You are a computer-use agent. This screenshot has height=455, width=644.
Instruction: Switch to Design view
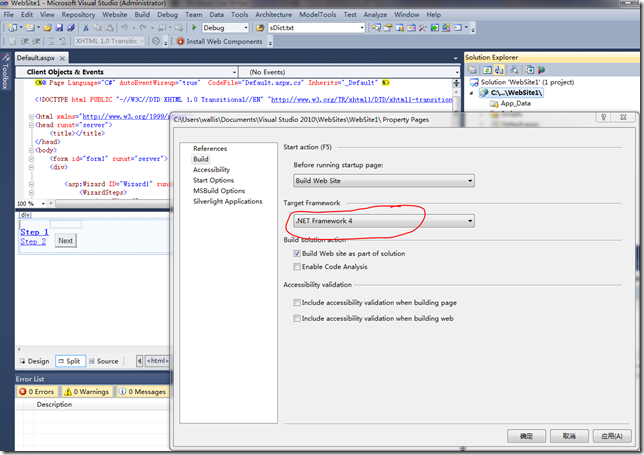[x=35, y=361]
